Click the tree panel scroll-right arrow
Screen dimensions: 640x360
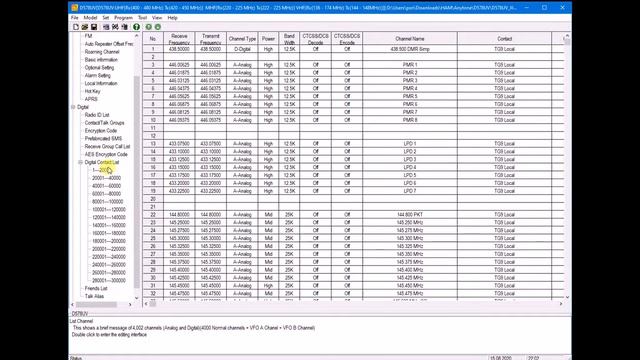pyautogui.click(x=130, y=304)
